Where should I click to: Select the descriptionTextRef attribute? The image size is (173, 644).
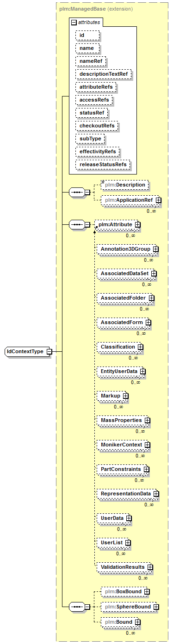click(x=104, y=74)
